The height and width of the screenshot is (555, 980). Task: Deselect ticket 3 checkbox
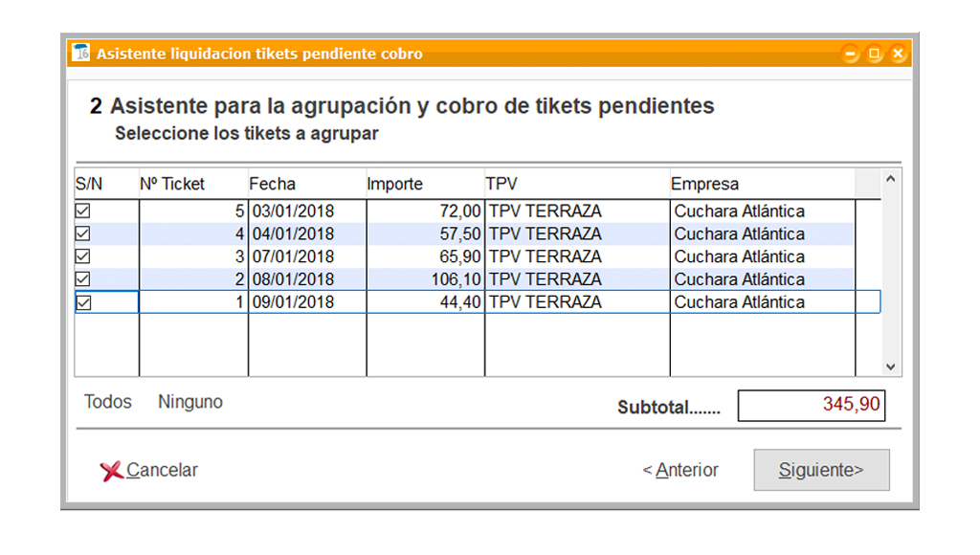click(82, 256)
